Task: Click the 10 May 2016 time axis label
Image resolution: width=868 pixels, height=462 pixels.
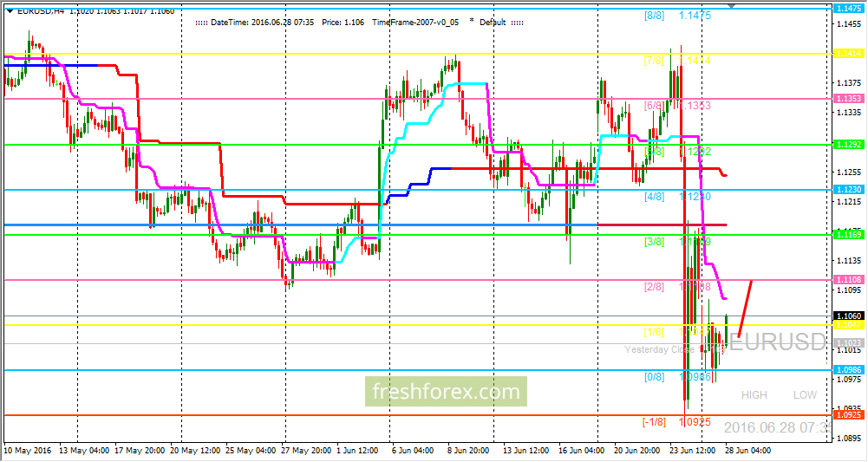Action: (x=28, y=451)
